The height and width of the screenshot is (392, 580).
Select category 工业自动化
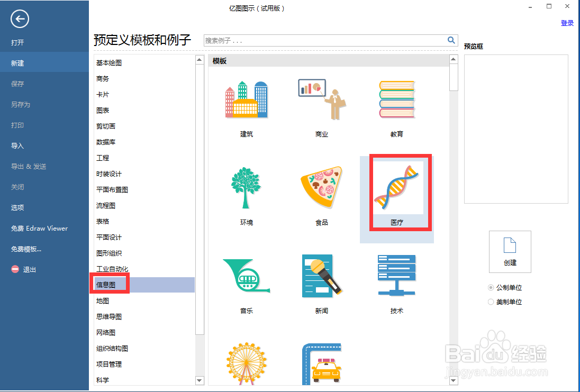[112, 269]
